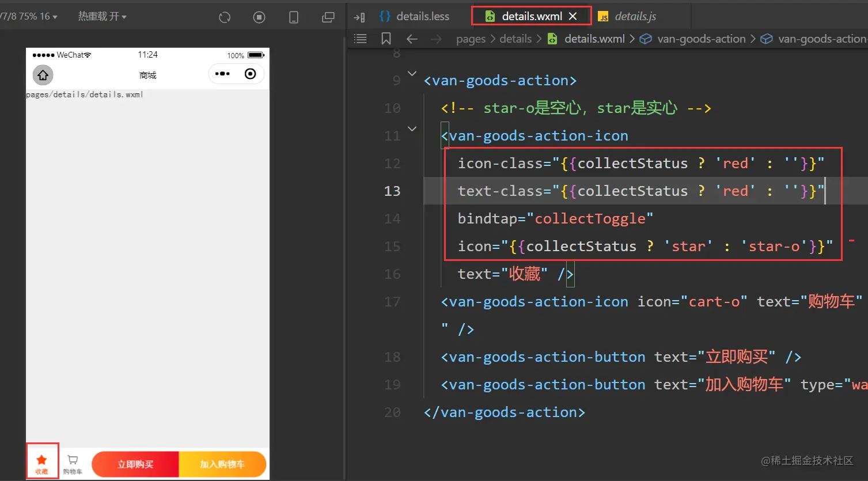Tap the 加入购物车 button
The image size is (868, 481).
tap(222, 464)
